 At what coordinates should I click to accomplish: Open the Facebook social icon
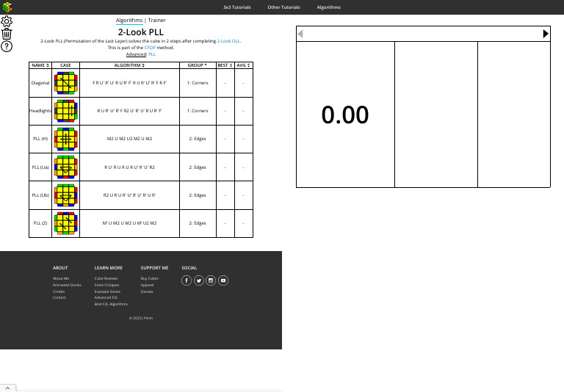[x=187, y=280]
